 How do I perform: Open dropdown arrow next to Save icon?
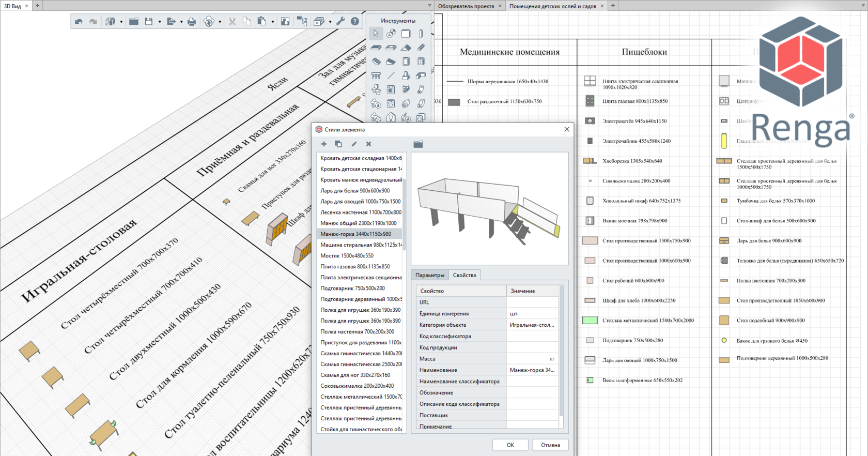[x=160, y=22]
